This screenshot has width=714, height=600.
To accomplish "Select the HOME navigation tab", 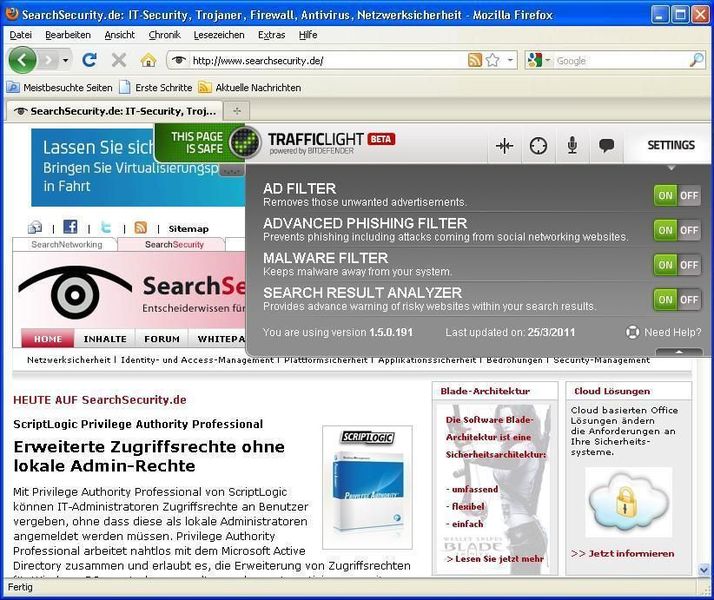I will pos(48,339).
